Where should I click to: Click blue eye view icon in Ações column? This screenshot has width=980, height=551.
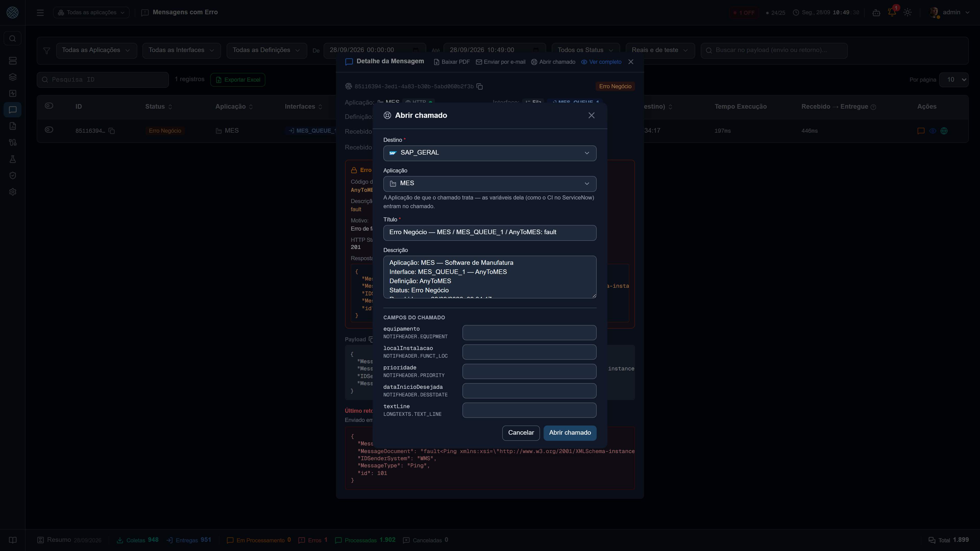933,131
